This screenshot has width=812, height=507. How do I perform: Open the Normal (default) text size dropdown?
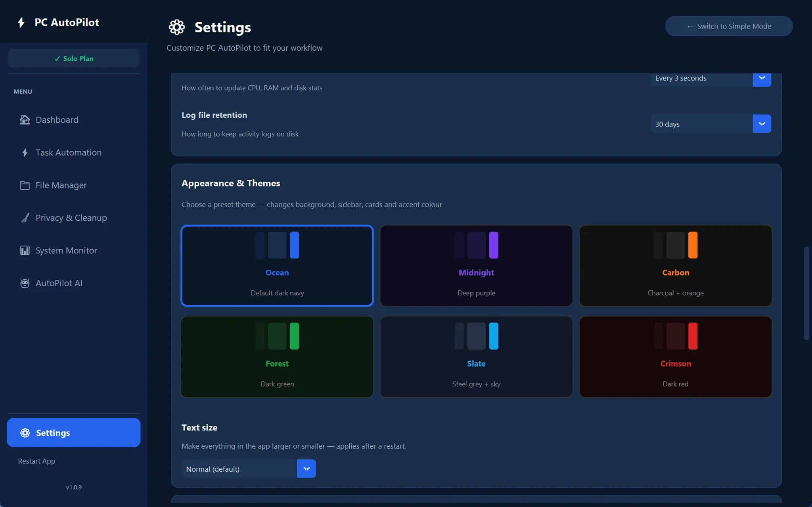point(249,469)
